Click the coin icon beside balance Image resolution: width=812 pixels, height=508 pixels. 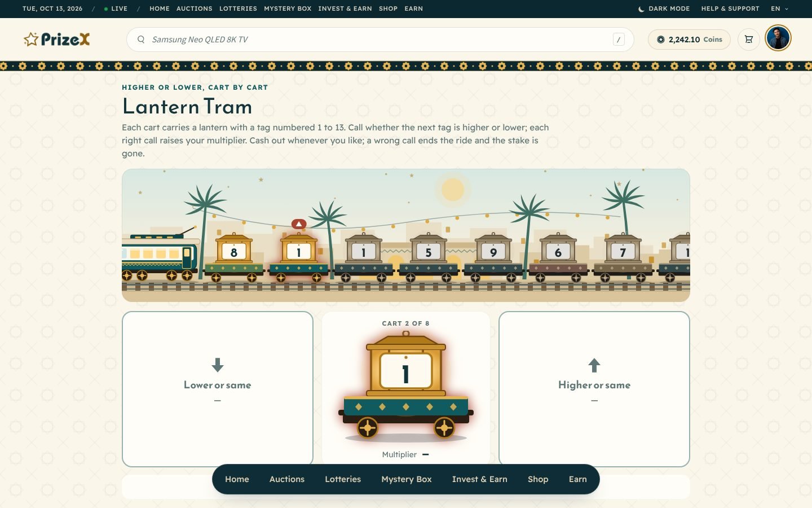tap(660, 40)
